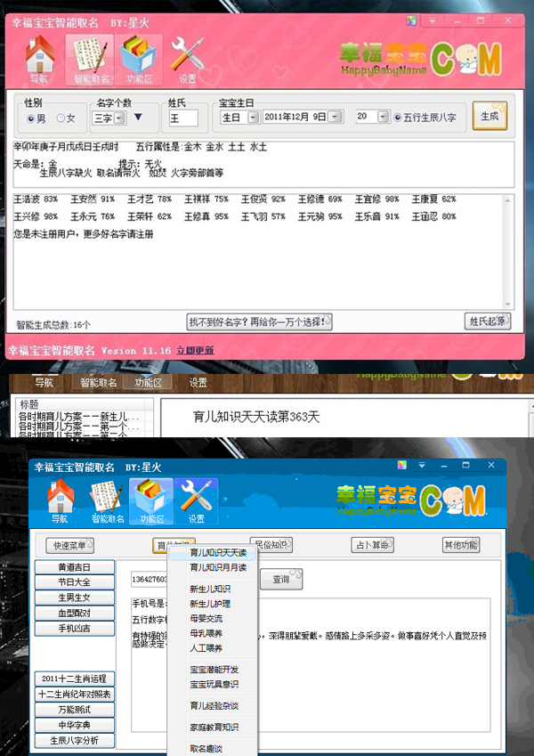The image size is (534, 756).
Task: Select 智能取名 notepad icon in blue window
Action: pos(107,501)
